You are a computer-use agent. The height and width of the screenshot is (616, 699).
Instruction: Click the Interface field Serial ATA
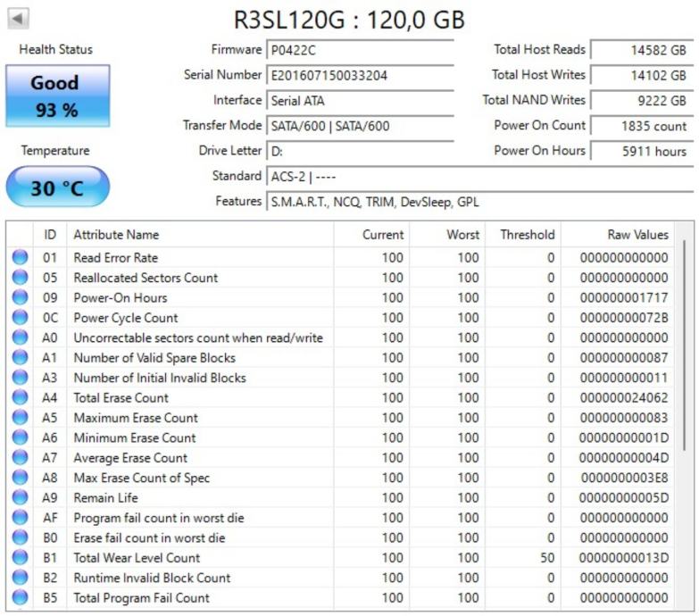tap(360, 101)
